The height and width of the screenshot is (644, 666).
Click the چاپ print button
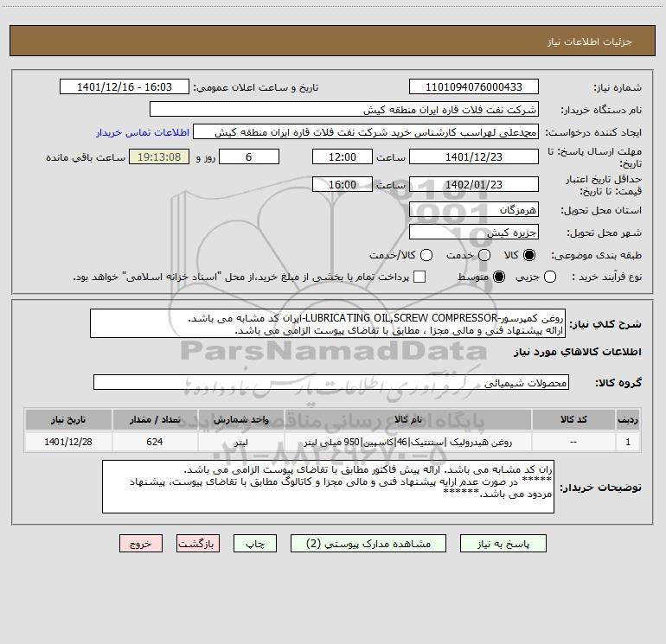(x=255, y=544)
